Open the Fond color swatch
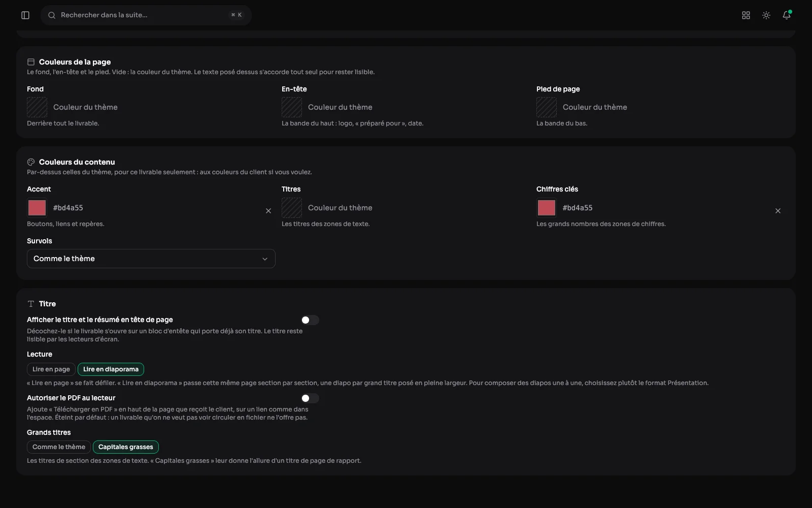Viewport: 812px width, 508px height. tap(37, 107)
